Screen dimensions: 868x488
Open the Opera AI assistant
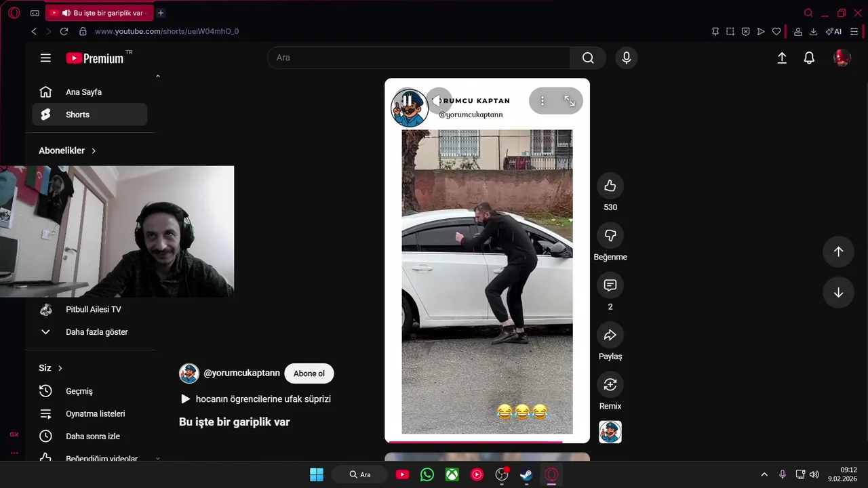tap(833, 31)
